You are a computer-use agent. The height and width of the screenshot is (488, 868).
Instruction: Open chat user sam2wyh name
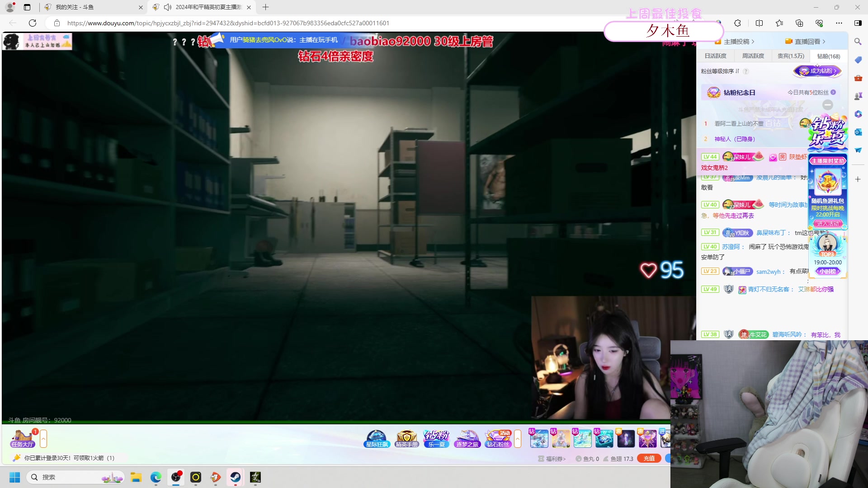pos(769,272)
